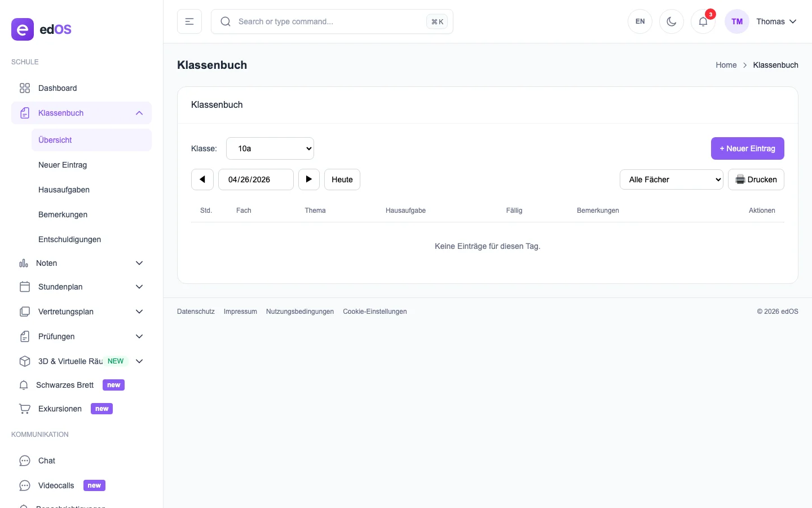Select Hausaufgaben in the submenu

tap(64, 190)
